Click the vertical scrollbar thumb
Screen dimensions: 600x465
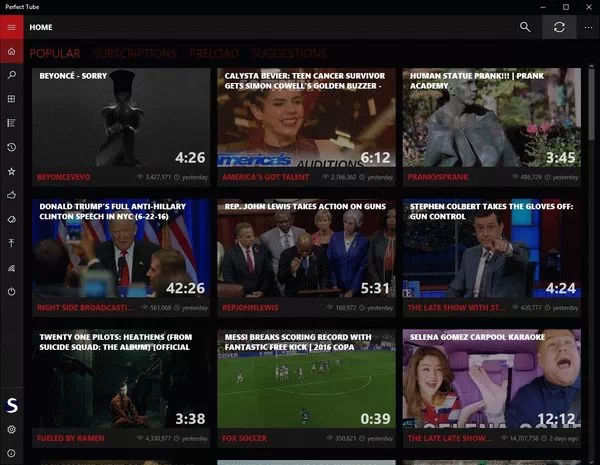point(592,105)
